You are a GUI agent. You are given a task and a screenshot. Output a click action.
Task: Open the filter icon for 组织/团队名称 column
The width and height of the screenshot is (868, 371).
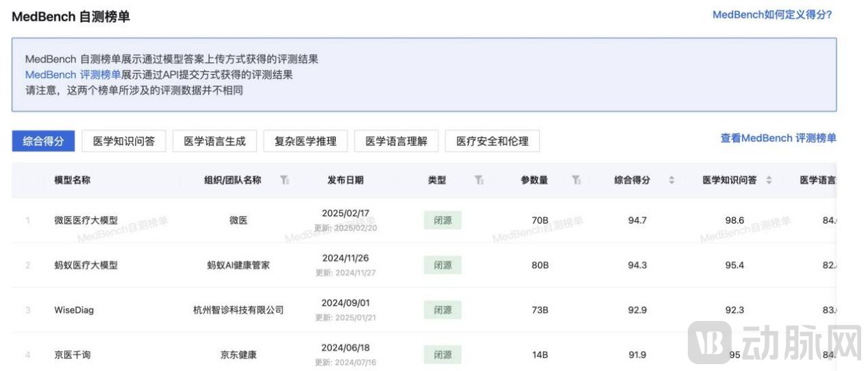click(284, 180)
